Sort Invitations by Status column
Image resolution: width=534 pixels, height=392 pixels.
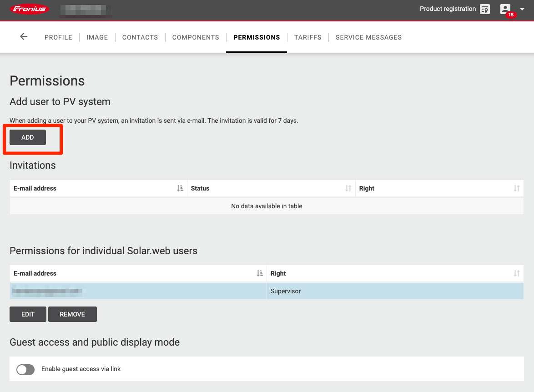coord(348,188)
